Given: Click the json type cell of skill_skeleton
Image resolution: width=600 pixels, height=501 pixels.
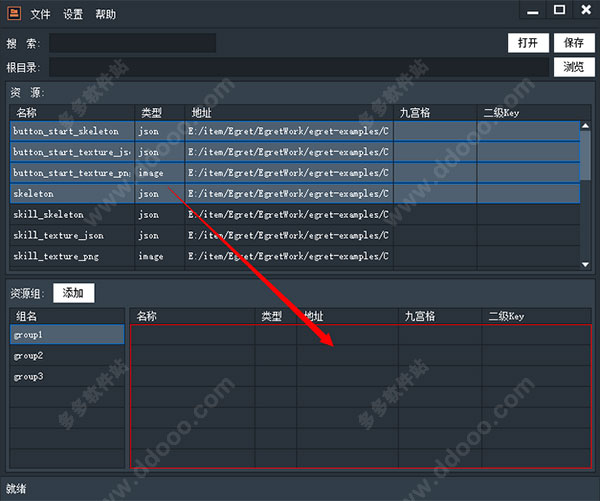Looking at the screenshot, I should click(160, 214).
